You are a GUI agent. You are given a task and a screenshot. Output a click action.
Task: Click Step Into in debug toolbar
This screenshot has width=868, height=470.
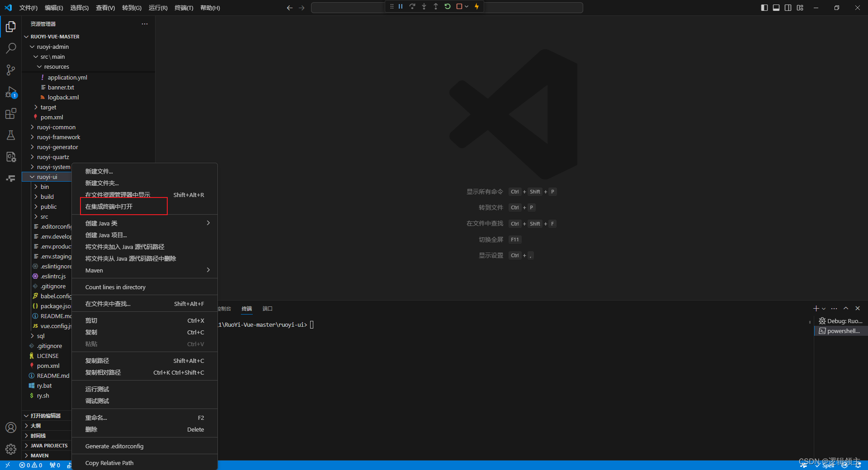424,7
